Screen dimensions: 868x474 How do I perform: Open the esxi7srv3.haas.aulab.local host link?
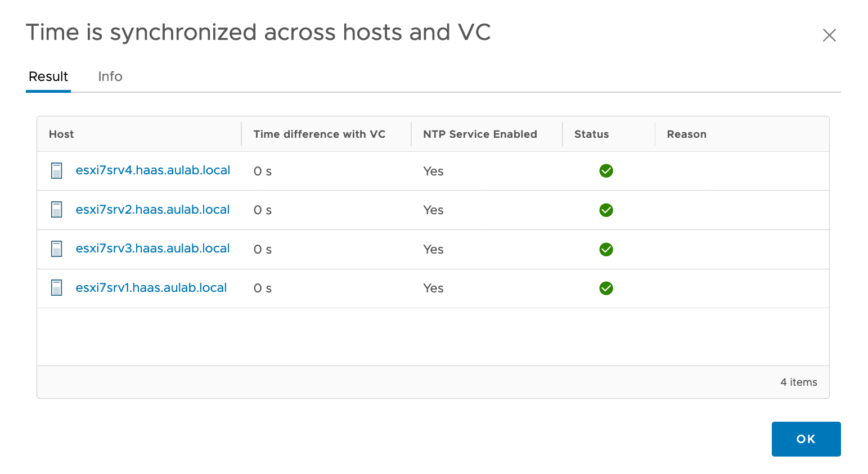[x=152, y=249]
